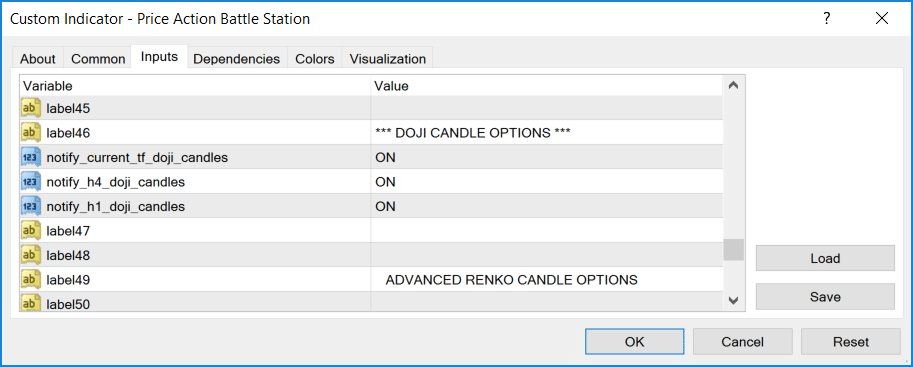
Task: Click the scrollbar up arrow
Action: pyautogui.click(x=734, y=86)
